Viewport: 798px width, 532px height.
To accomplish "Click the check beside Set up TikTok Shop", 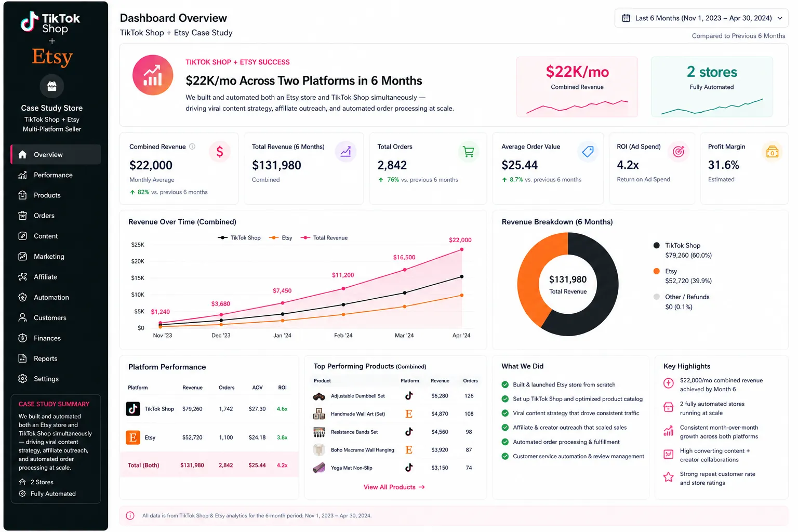I will [505, 399].
